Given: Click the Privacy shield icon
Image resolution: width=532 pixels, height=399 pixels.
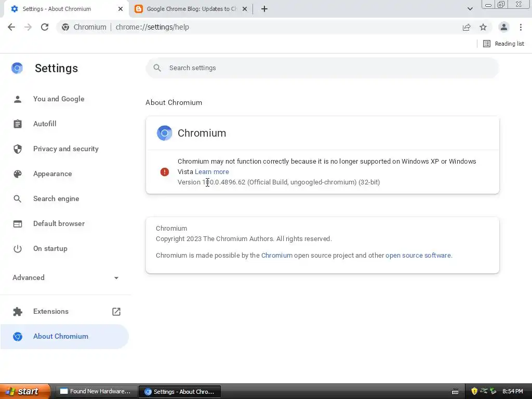Looking at the screenshot, I should [18, 149].
